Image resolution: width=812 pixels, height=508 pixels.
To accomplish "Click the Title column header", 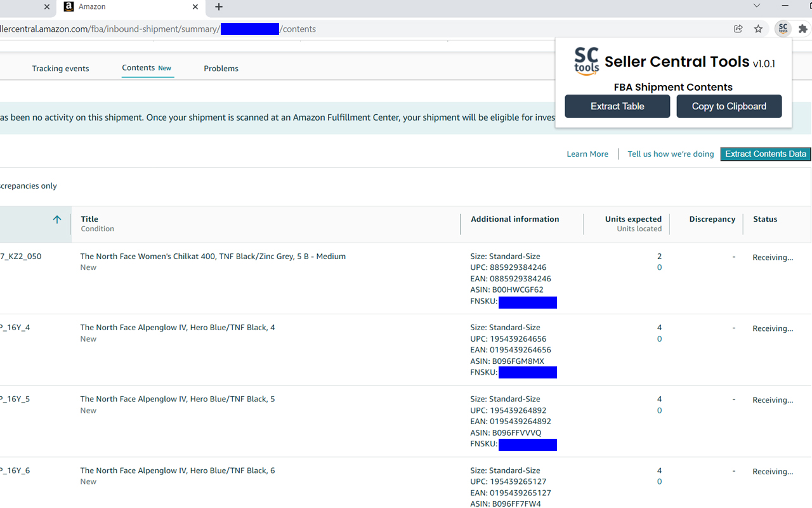I will point(89,219).
